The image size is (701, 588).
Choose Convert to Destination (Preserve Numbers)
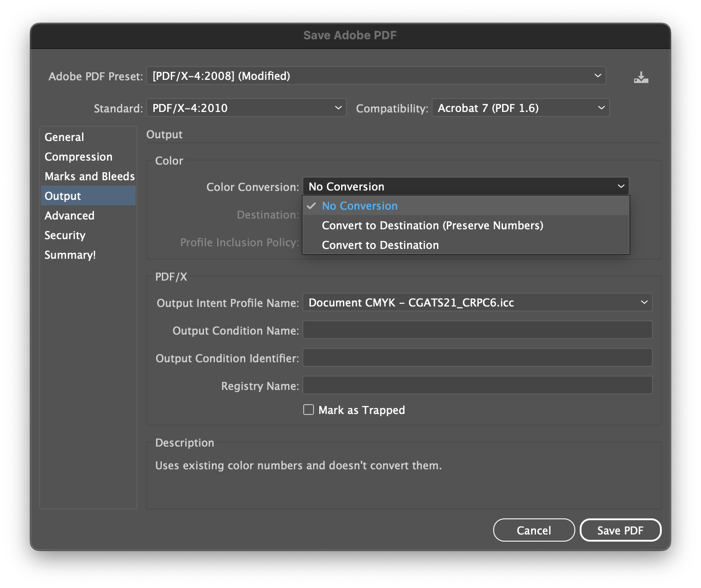pyautogui.click(x=466, y=225)
